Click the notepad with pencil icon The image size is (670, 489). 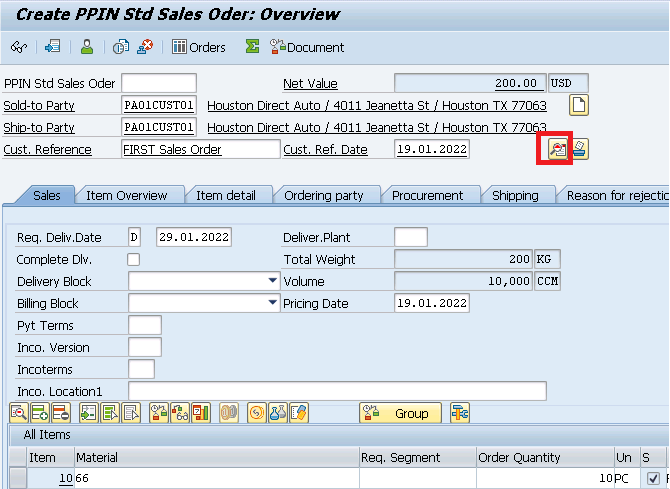pyautogui.click(x=299, y=413)
